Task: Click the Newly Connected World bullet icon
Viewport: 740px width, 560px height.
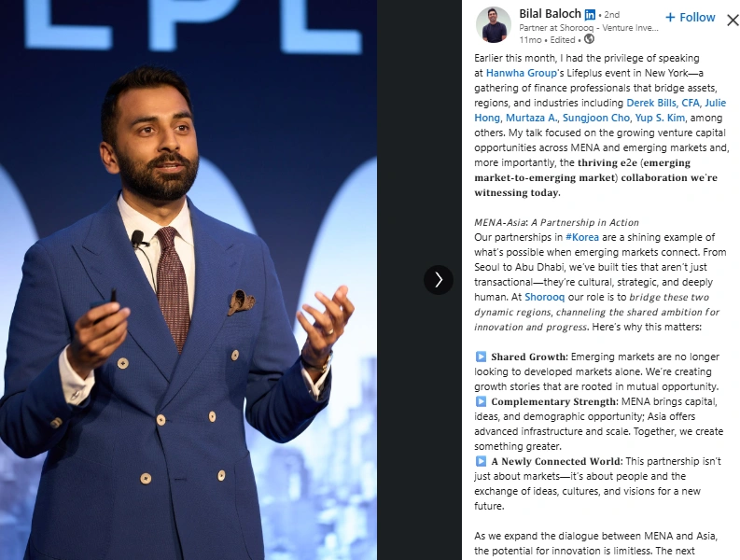Action: click(481, 461)
